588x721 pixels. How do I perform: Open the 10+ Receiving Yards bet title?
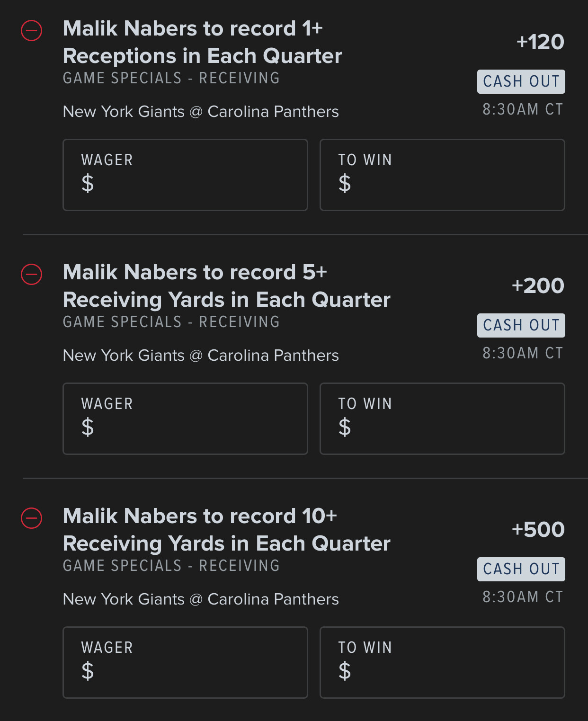(x=226, y=530)
